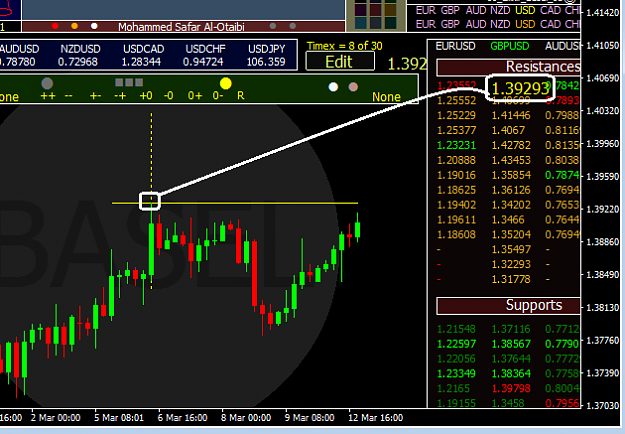
Task: Click the white dot in the name bar
Action: pyautogui.click(x=94, y=26)
